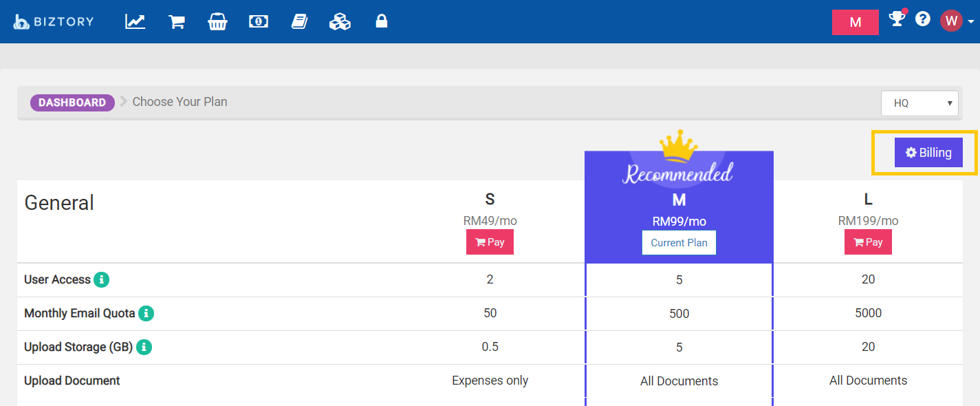The height and width of the screenshot is (406, 980).
Task: Select the inventory cubes icon
Action: click(340, 21)
